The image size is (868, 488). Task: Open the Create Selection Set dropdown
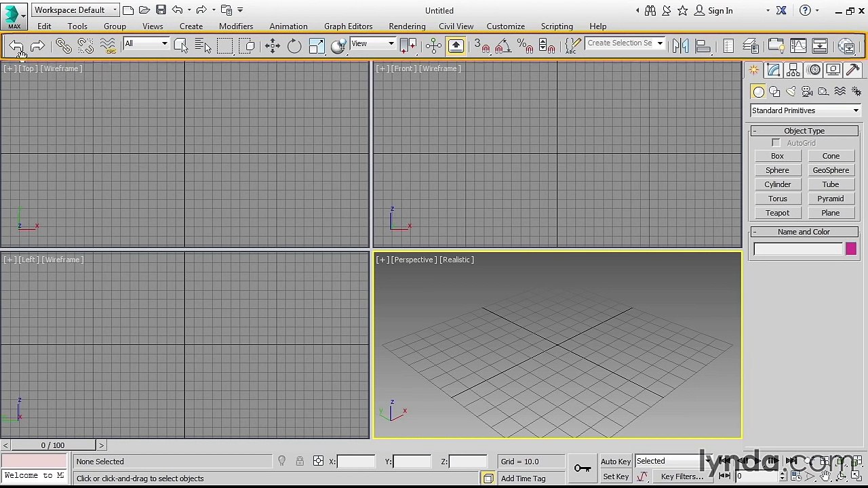pyautogui.click(x=625, y=43)
